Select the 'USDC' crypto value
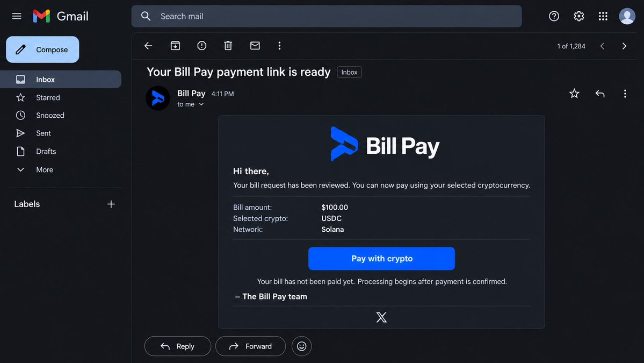 click(331, 218)
